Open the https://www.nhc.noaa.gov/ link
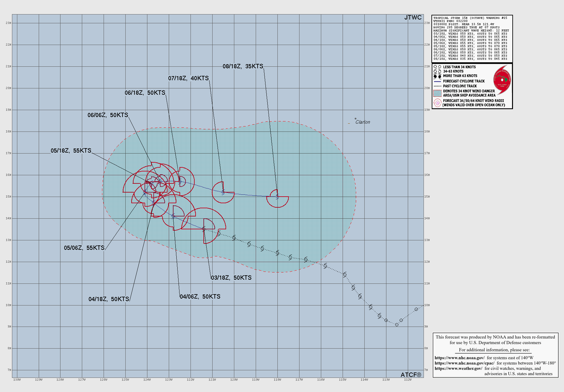Screen dimensions: 564x392 pos(459,358)
